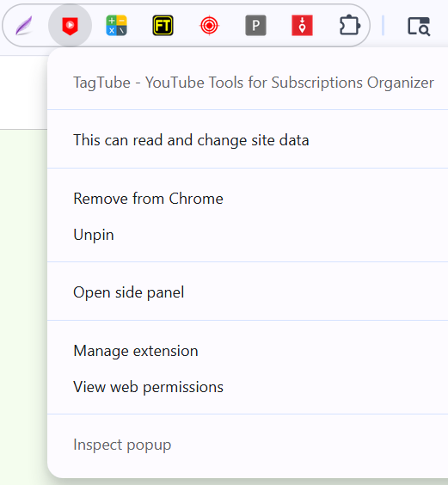Select Remove from Chrome
Image resolution: width=448 pixels, height=485 pixels.
pyautogui.click(x=248, y=199)
